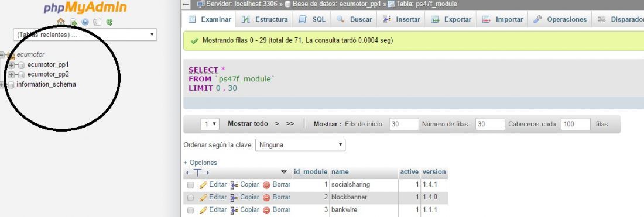
Task: Open the Tablas recientes dropdown
Action: click(85, 35)
